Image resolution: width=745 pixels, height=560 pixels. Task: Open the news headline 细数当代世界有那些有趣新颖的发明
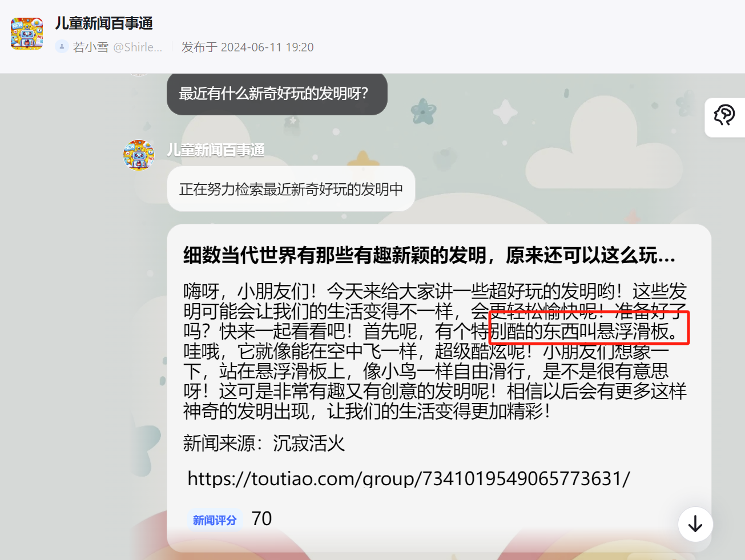pyautogui.click(x=429, y=255)
